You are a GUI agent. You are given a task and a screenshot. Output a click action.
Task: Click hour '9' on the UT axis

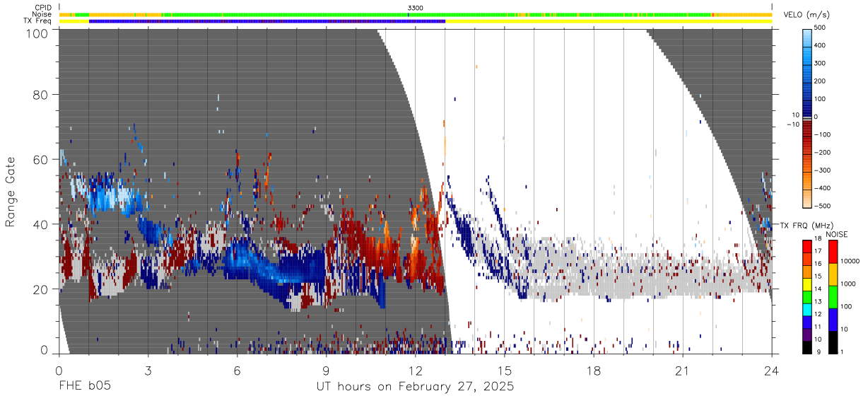[326, 371]
